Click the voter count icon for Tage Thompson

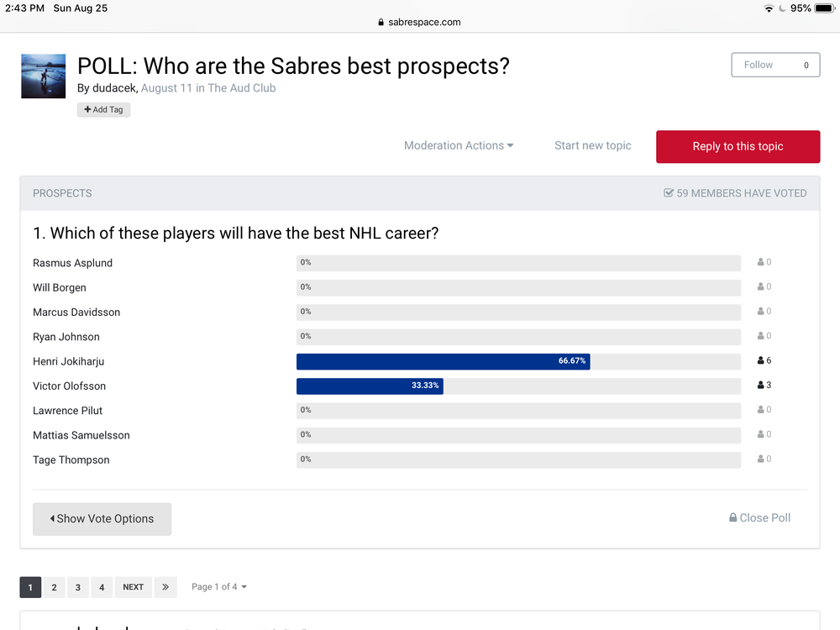pos(760,459)
